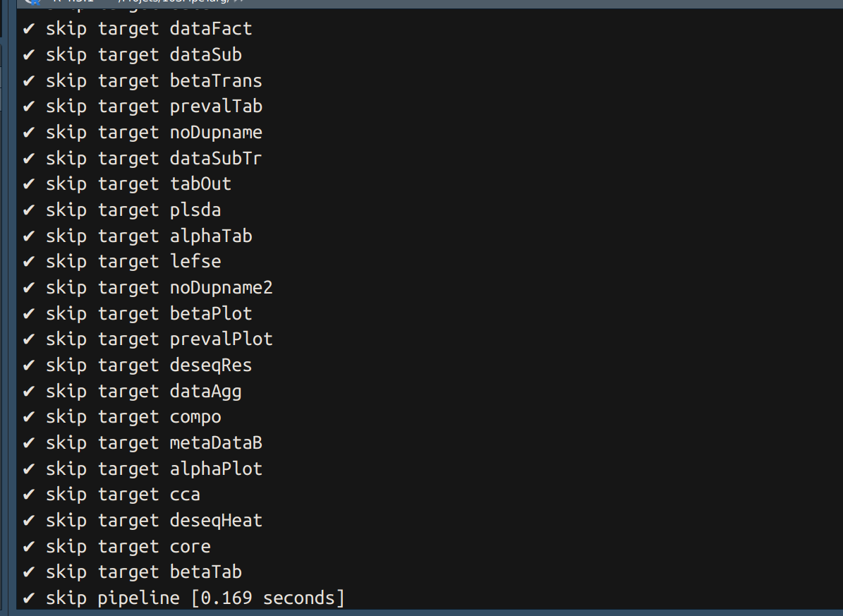This screenshot has height=616, width=843.
Task: Click the 'lefse' target name
Action: click(x=195, y=262)
